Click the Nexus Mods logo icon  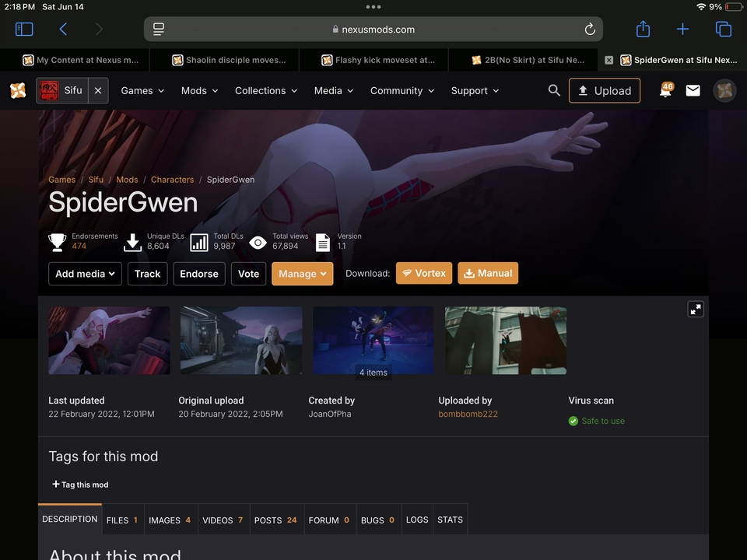pyautogui.click(x=18, y=91)
